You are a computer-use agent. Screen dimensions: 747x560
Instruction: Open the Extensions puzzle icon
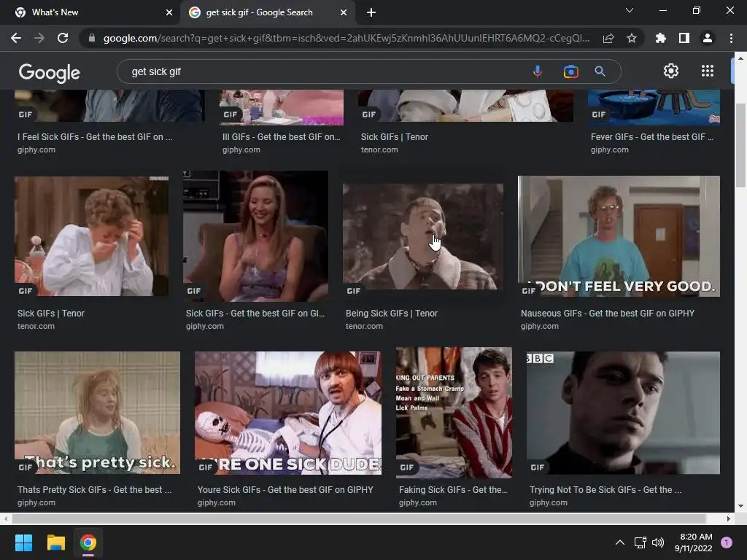(661, 38)
